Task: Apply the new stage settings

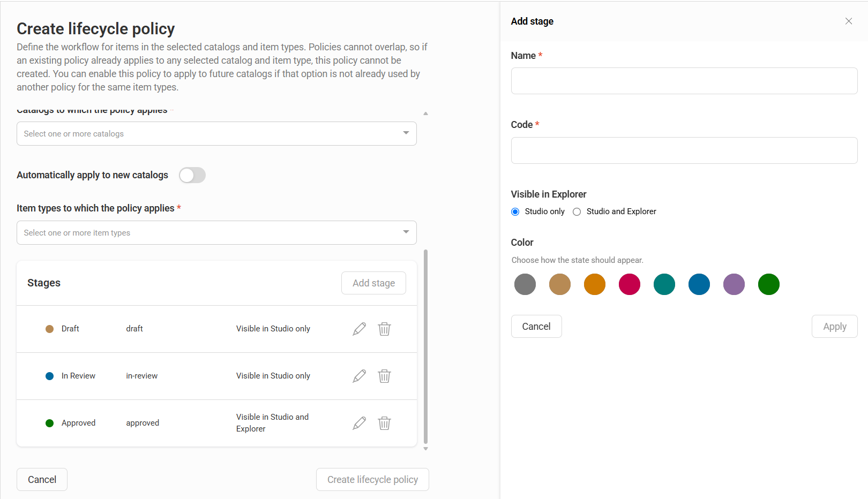Action: coord(835,327)
